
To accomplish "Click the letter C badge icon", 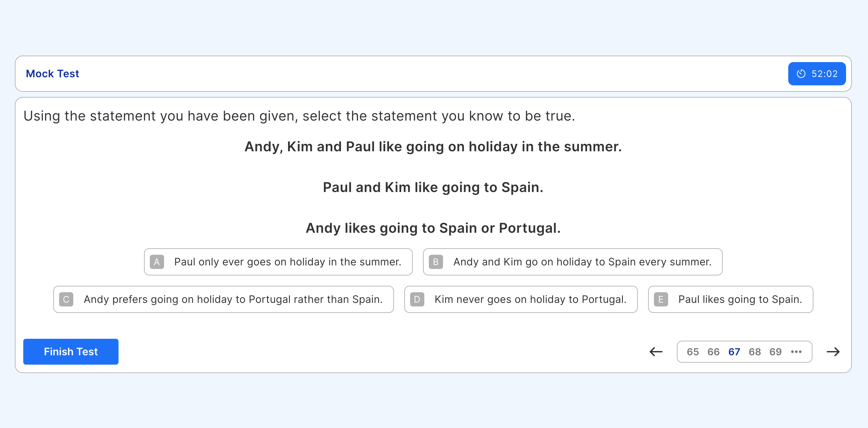I will coord(66,299).
